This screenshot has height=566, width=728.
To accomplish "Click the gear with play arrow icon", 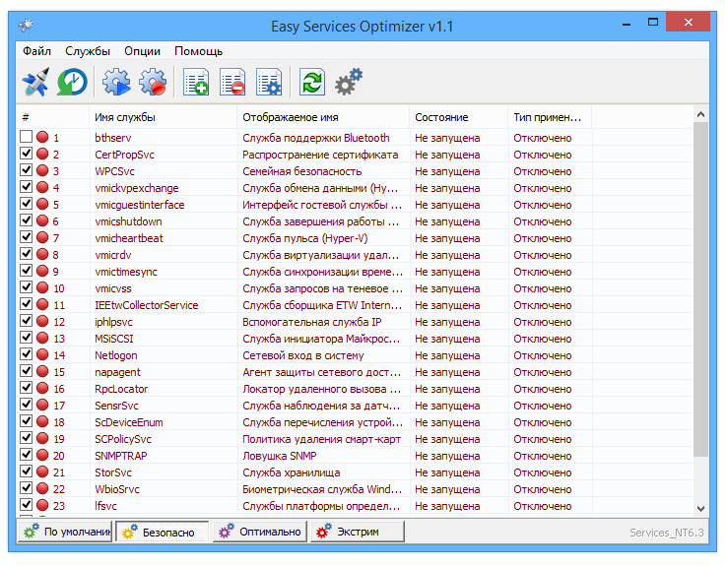I will pyautogui.click(x=116, y=82).
